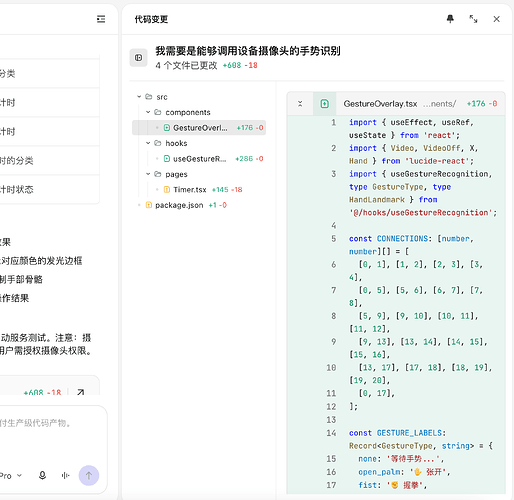Collapse the pages folder
The width and height of the screenshot is (514, 500).
point(148,174)
